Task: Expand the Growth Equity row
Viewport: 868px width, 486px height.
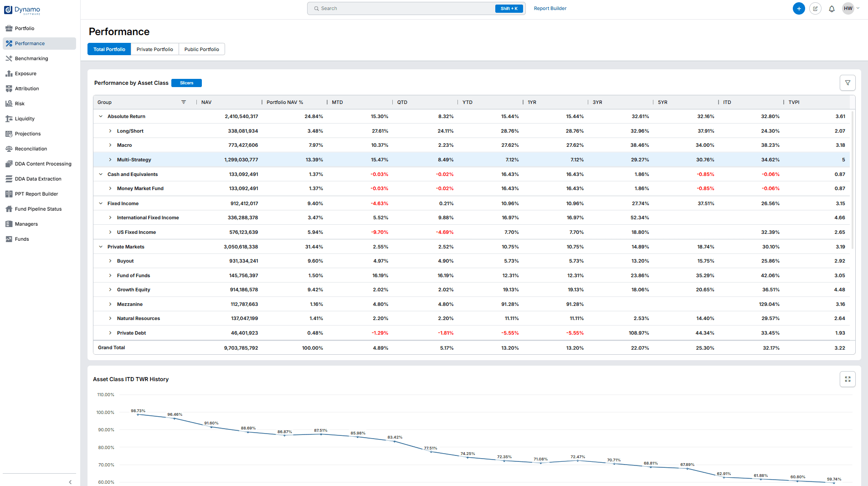Action: point(110,290)
